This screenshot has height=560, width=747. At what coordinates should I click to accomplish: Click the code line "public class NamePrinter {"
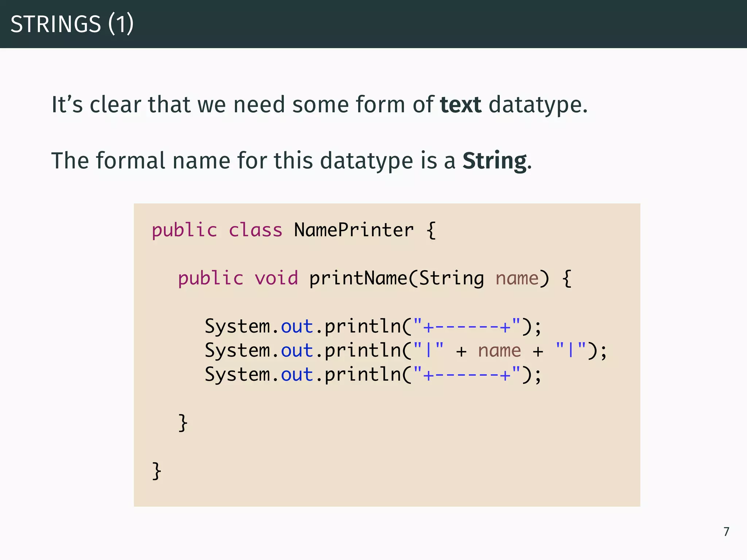pyautogui.click(x=294, y=230)
